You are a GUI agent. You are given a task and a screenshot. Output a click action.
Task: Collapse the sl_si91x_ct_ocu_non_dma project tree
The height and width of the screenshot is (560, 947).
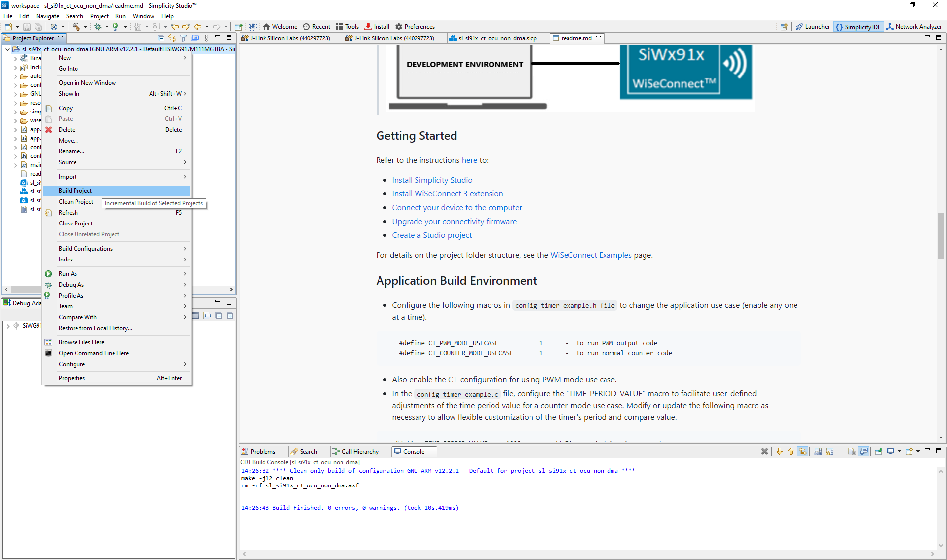(7, 49)
